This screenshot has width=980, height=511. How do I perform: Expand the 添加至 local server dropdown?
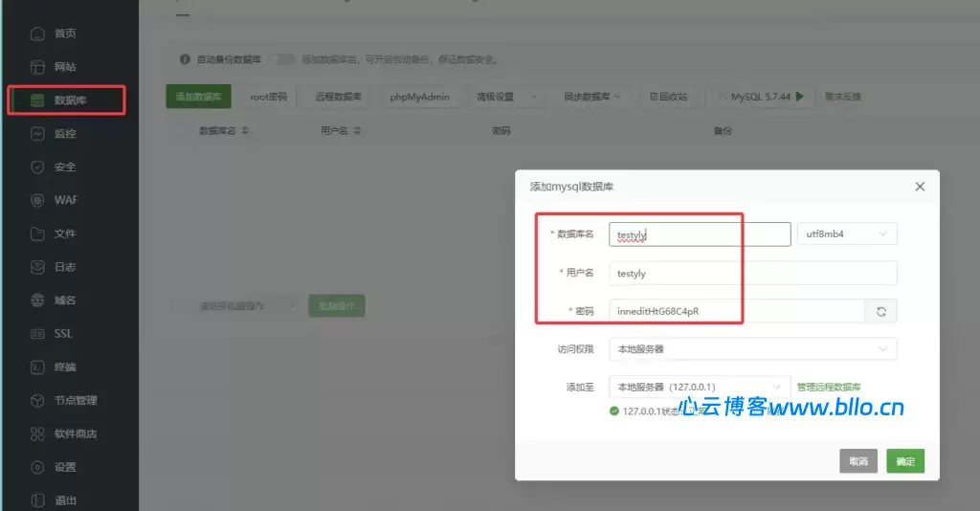[x=699, y=387]
